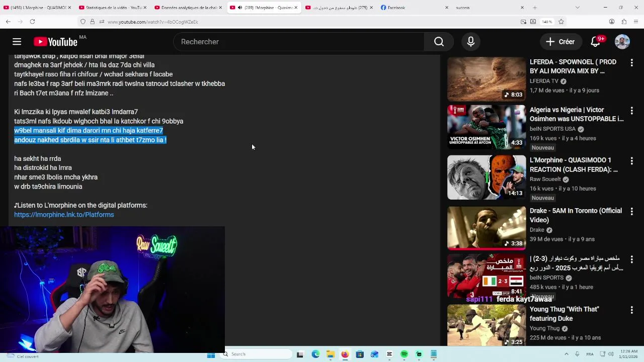Open a new browser tab
The height and width of the screenshot is (362, 644).
coord(535,8)
